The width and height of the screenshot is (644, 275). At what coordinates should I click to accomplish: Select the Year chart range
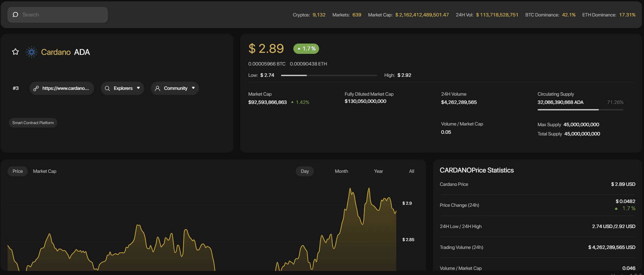pyautogui.click(x=378, y=171)
